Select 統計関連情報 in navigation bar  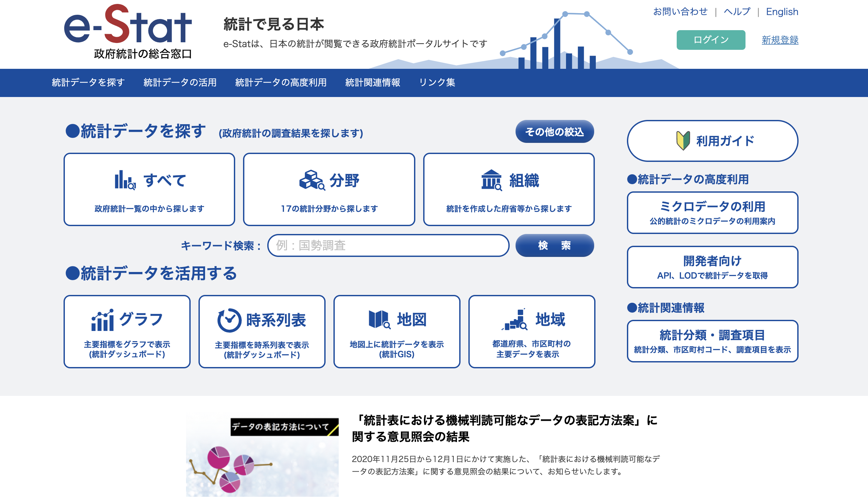[x=372, y=83]
